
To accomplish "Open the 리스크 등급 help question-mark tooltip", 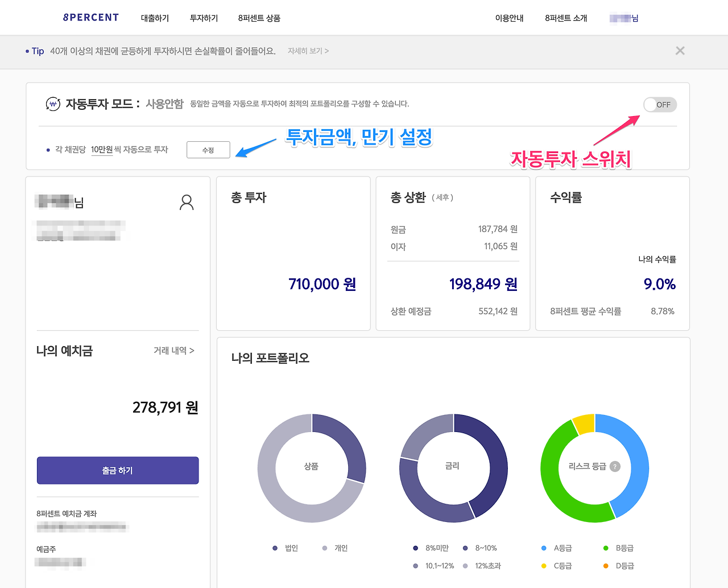I will click(615, 467).
